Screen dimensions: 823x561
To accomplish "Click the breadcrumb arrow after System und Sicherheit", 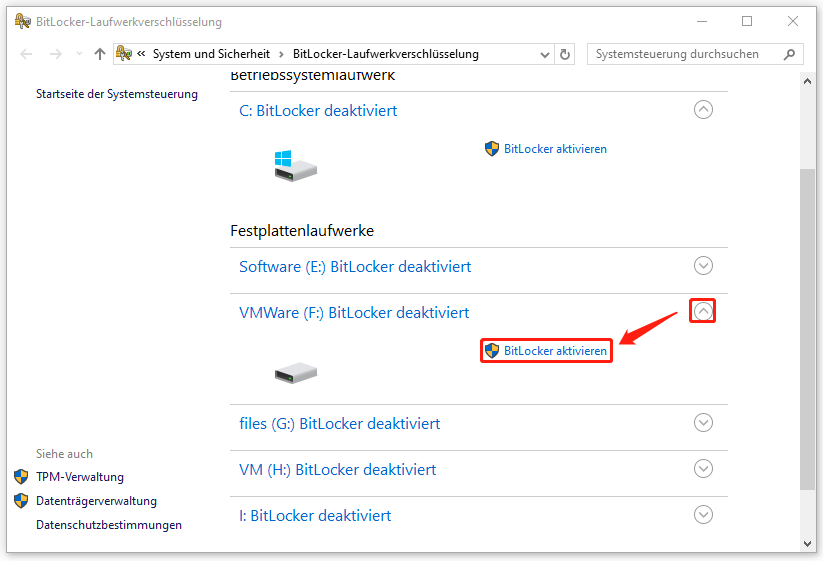I will click(x=282, y=55).
